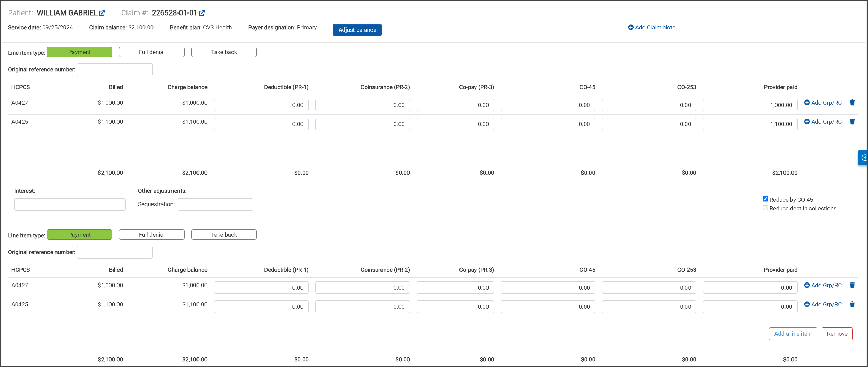The height and width of the screenshot is (367, 868).
Task: Click trash icon for second A0427 row
Action: pos(852,285)
